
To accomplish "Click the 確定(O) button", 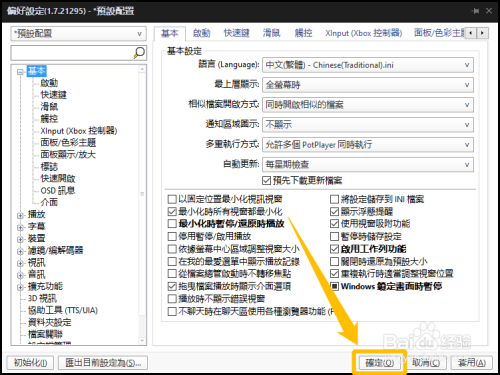I will tap(380, 363).
